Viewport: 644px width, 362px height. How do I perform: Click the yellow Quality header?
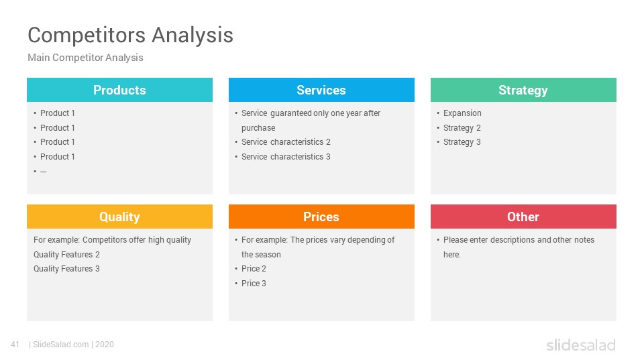coord(119,217)
